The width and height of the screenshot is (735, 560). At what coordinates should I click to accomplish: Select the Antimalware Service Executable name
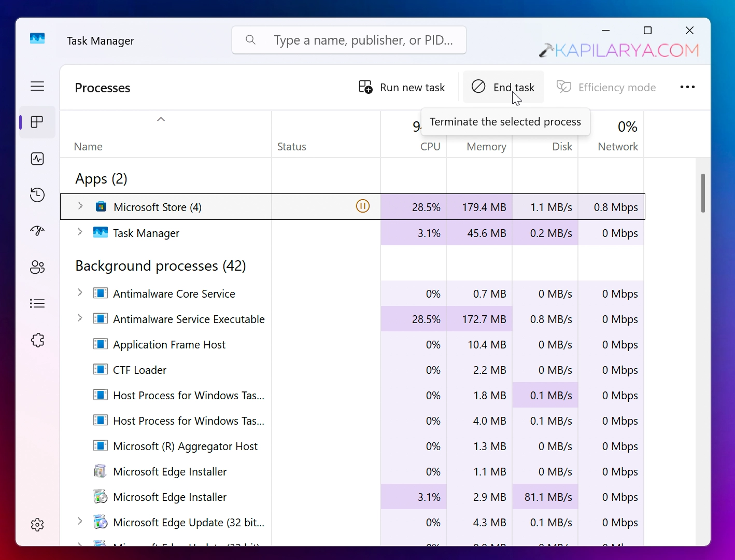click(x=189, y=319)
